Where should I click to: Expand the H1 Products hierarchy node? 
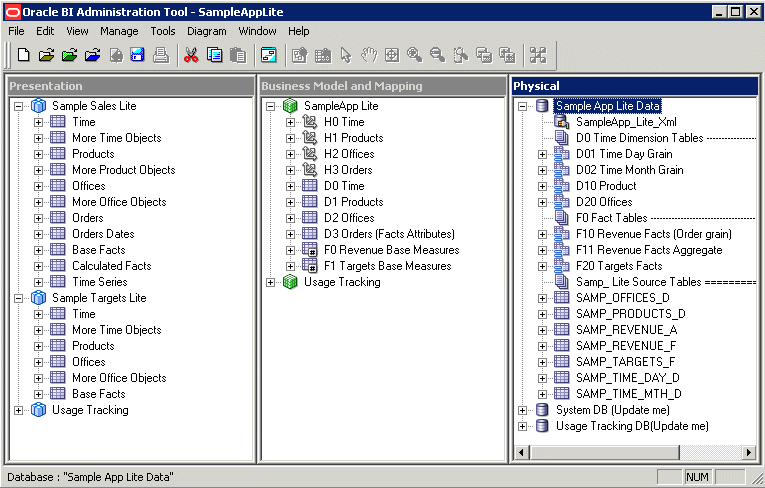(290, 138)
